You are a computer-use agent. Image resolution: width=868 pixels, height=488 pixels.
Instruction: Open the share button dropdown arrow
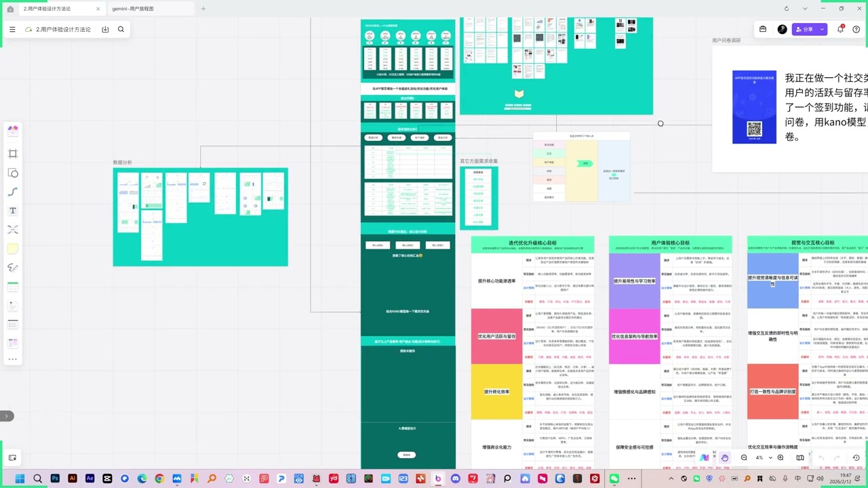tap(823, 29)
